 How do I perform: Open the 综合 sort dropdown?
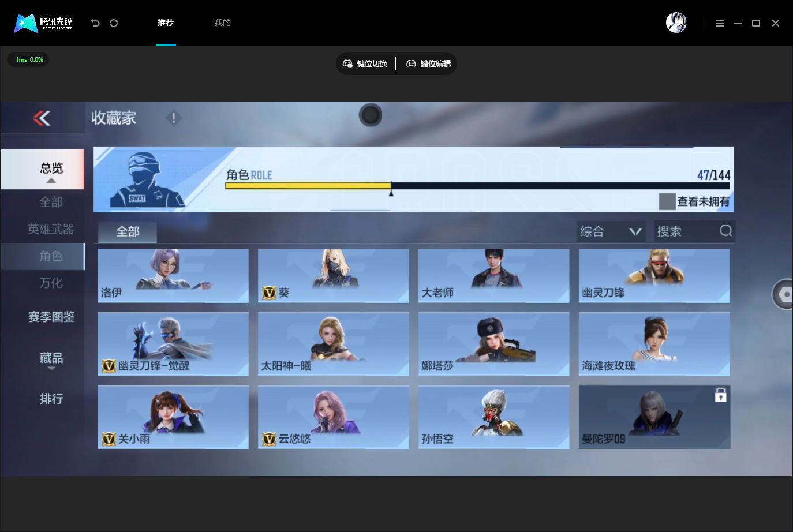611,231
